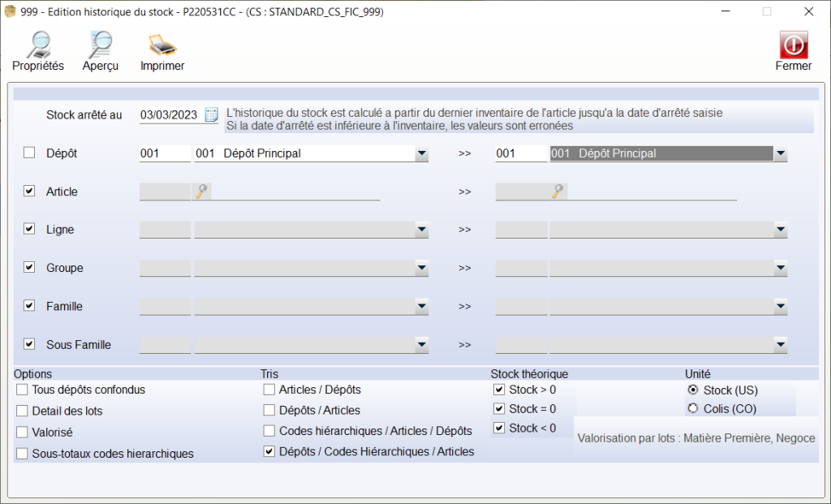
Task: Enable sorting by Articles / Dépôts
Action: pyautogui.click(x=269, y=390)
